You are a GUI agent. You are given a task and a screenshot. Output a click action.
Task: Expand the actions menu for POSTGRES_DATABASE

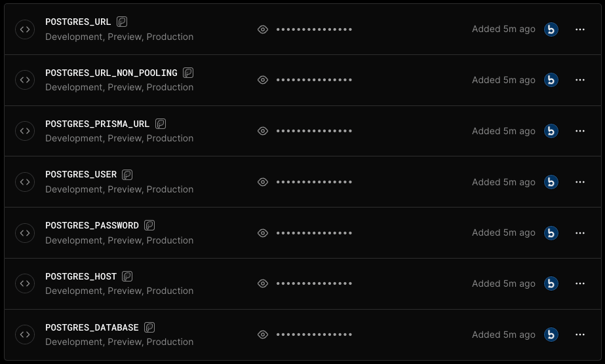pos(579,335)
